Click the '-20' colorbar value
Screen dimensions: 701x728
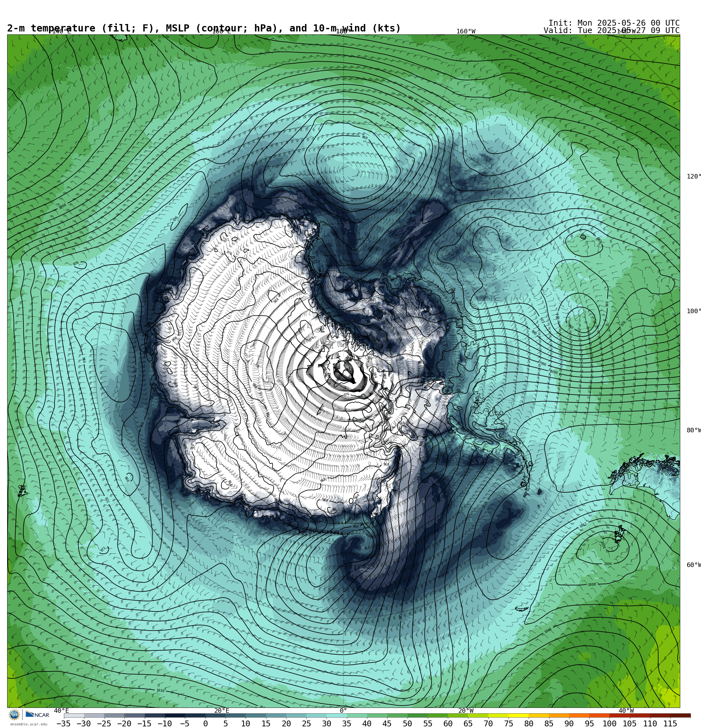[x=124, y=723]
